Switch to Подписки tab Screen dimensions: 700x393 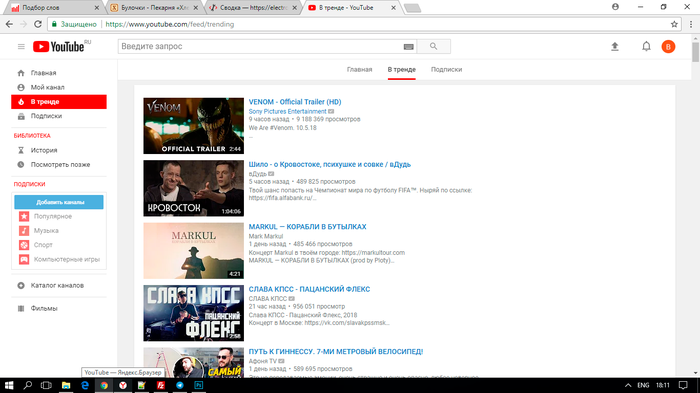click(x=446, y=70)
